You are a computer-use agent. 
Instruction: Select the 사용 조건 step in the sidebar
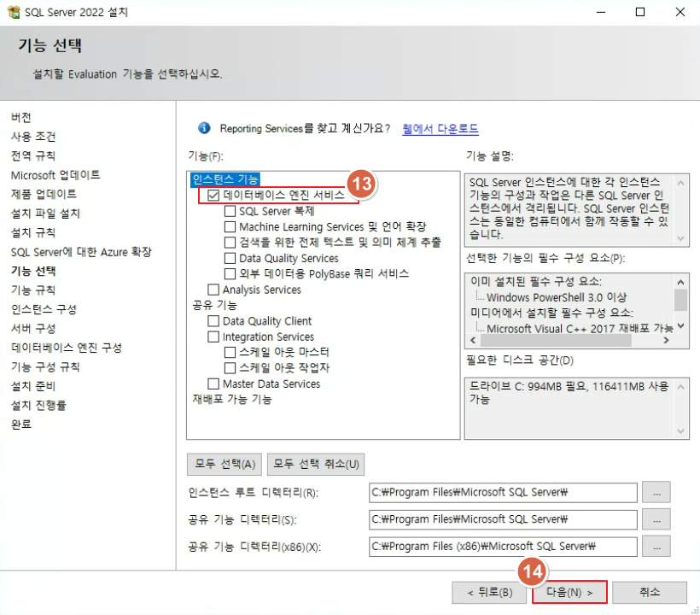coord(33,136)
